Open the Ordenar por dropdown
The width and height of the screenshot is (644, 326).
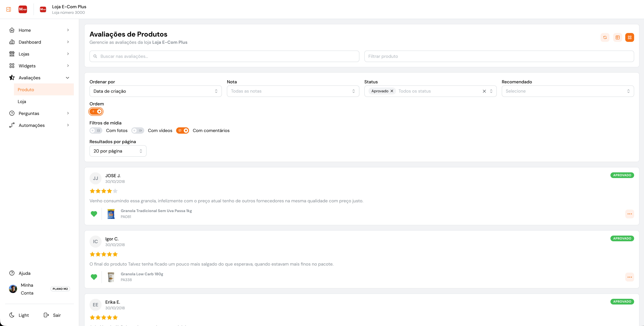[155, 91]
